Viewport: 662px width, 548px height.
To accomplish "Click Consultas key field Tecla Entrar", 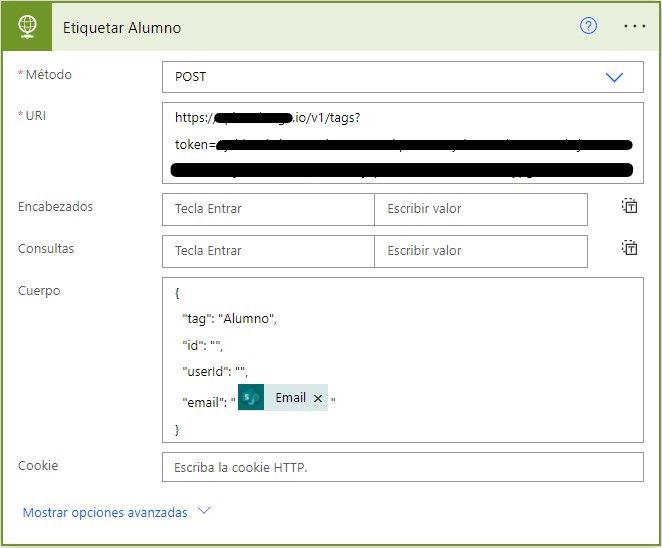I will point(268,251).
